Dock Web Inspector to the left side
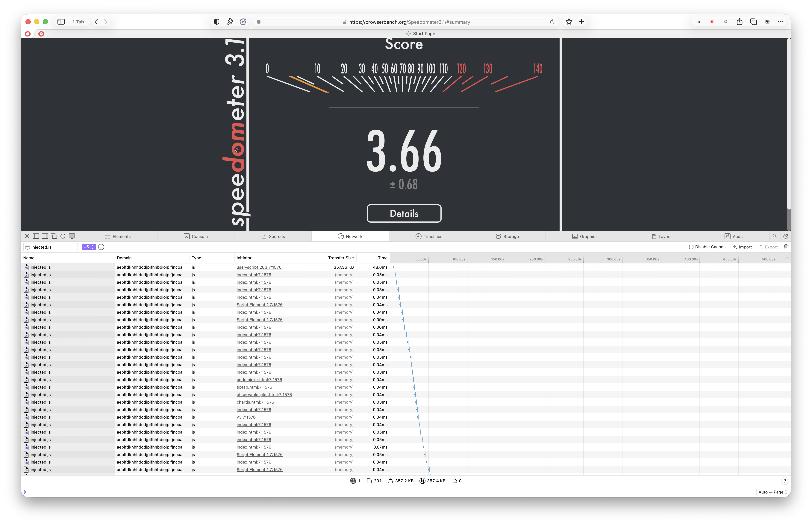Image resolution: width=812 pixels, height=525 pixels. (36, 236)
